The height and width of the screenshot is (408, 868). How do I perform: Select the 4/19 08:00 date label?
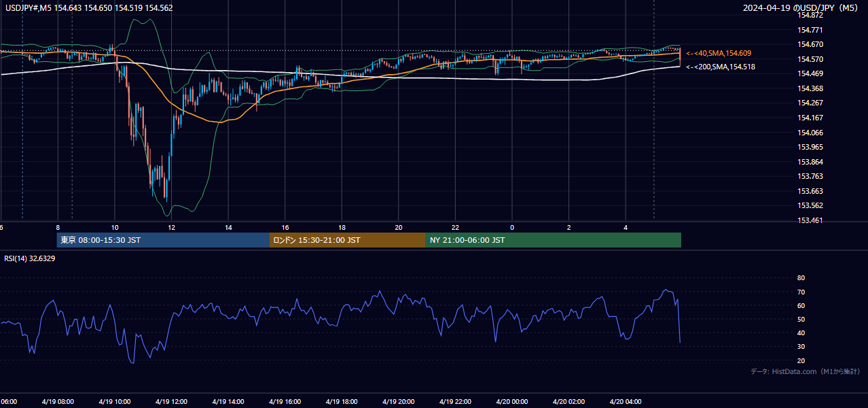[x=58, y=401]
